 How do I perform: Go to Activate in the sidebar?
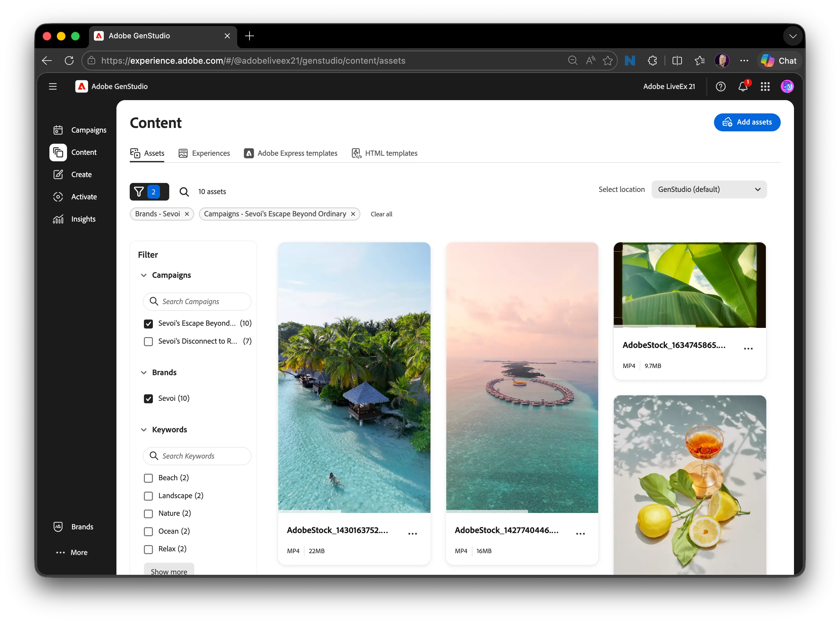(75, 197)
